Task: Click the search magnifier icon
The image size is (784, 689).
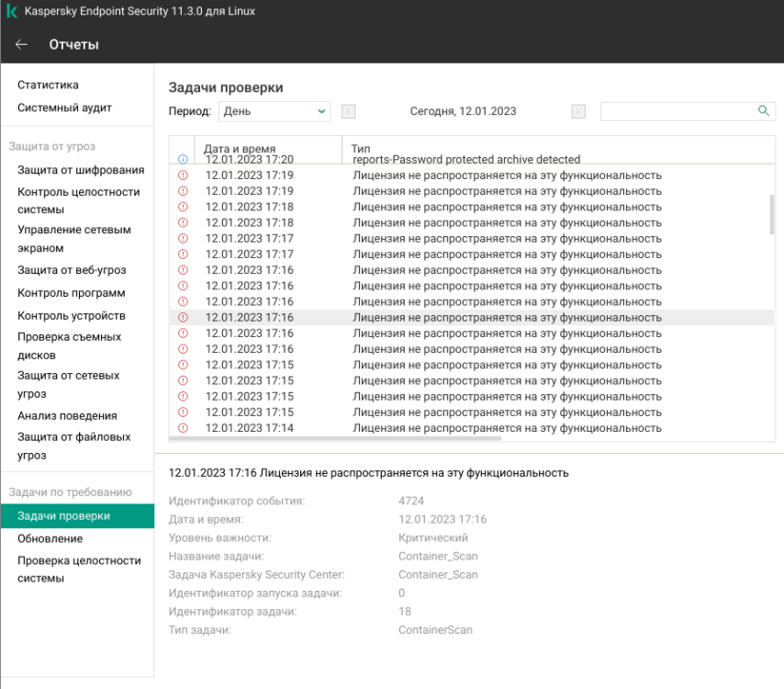Action: [x=763, y=110]
